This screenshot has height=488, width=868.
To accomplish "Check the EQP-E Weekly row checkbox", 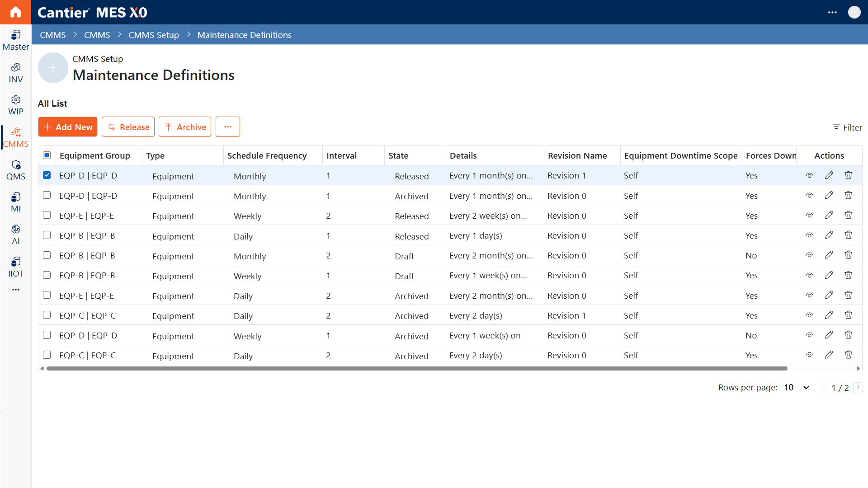I will coord(47,215).
